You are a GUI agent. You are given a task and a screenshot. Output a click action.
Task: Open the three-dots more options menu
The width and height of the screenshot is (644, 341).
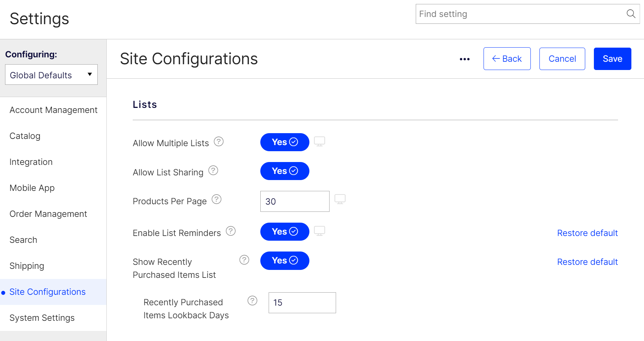pos(464,59)
